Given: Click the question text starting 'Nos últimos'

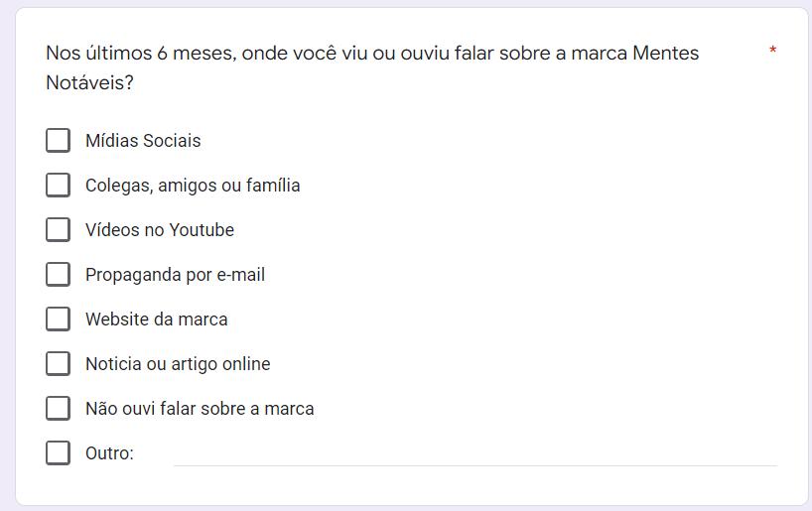Looking at the screenshot, I should (x=372, y=53).
